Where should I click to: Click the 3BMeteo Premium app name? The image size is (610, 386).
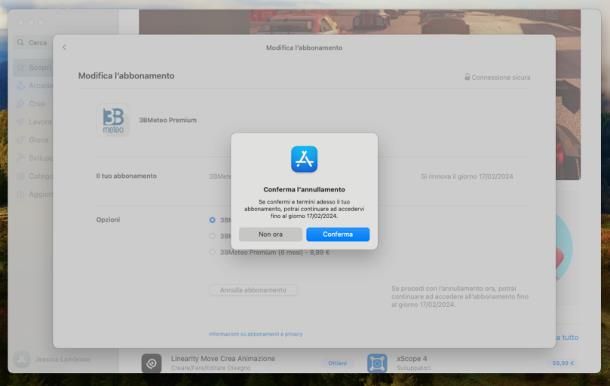tap(168, 120)
